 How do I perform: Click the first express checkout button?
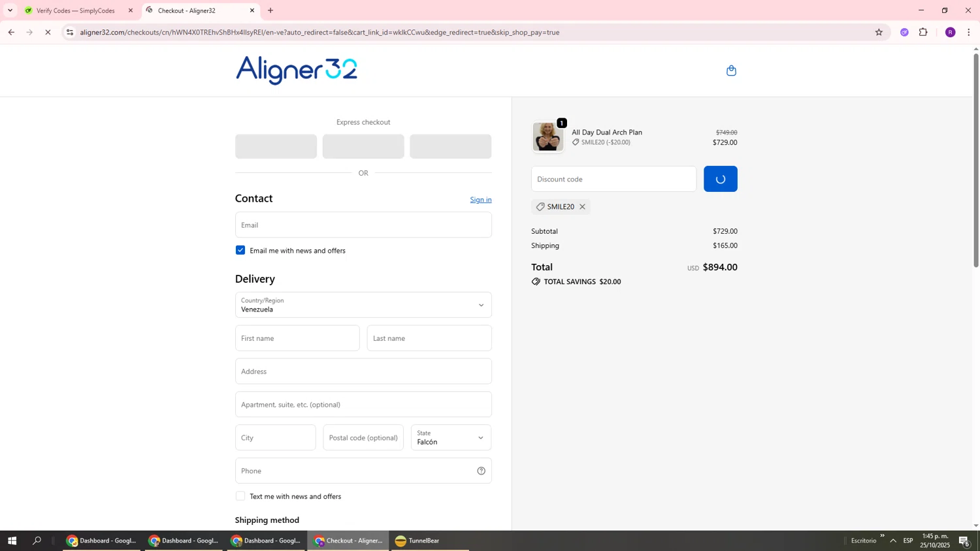(276, 146)
